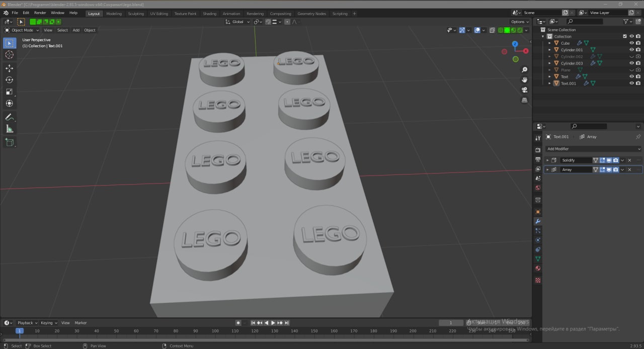Switch to the Geometry Nodes workspace tab

[311, 14]
